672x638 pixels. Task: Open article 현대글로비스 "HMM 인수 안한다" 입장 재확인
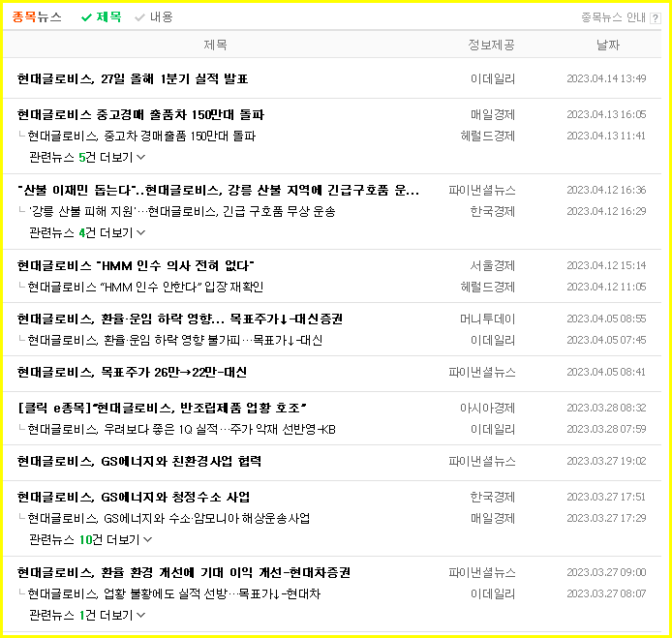[145, 287]
